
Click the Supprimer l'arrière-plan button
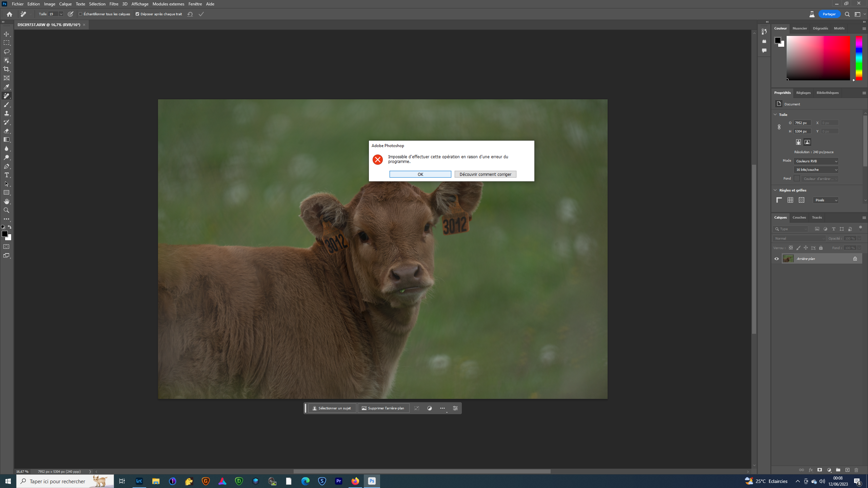coord(383,408)
